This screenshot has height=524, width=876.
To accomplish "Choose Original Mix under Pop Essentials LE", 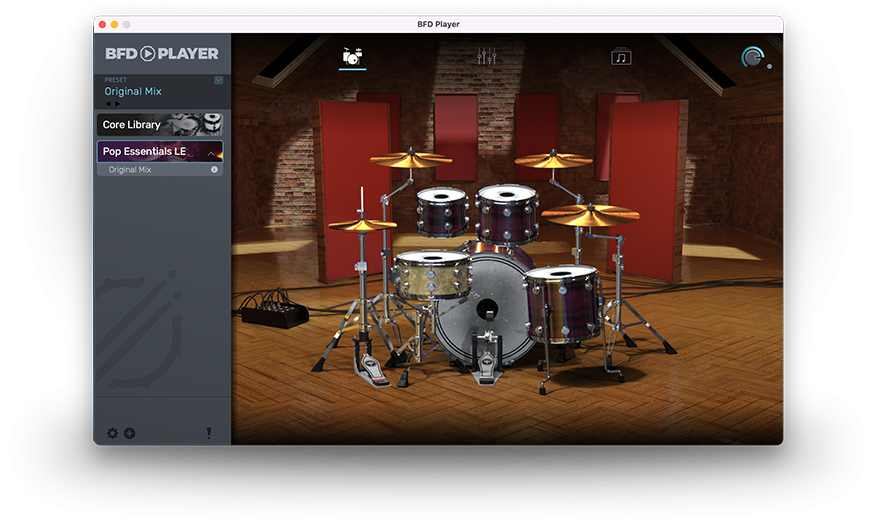I will coord(160,169).
